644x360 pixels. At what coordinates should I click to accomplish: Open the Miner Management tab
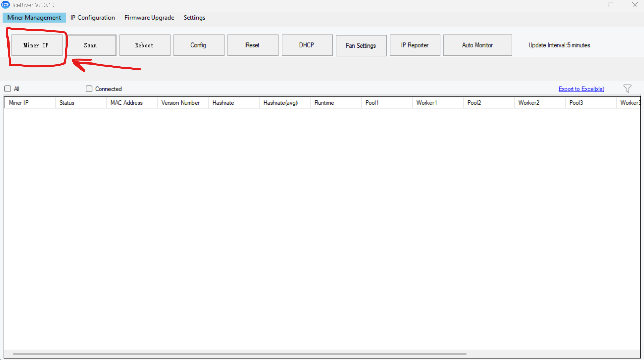pos(34,18)
